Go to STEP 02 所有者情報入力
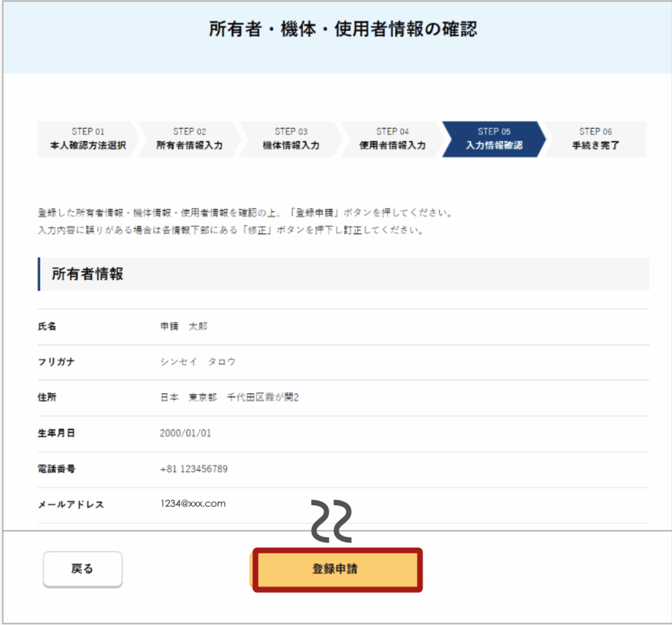Screen dimensions: 672x625 (x=189, y=139)
